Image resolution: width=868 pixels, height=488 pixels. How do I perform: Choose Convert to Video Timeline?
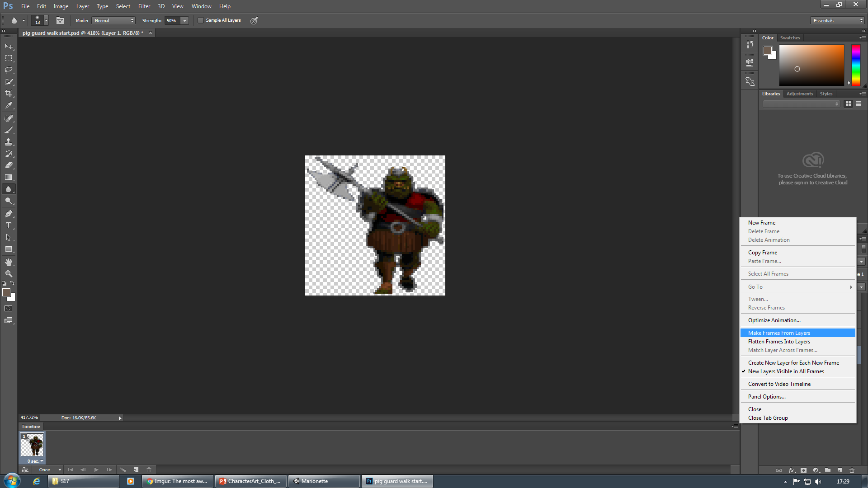pyautogui.click(x=798, y=384)
